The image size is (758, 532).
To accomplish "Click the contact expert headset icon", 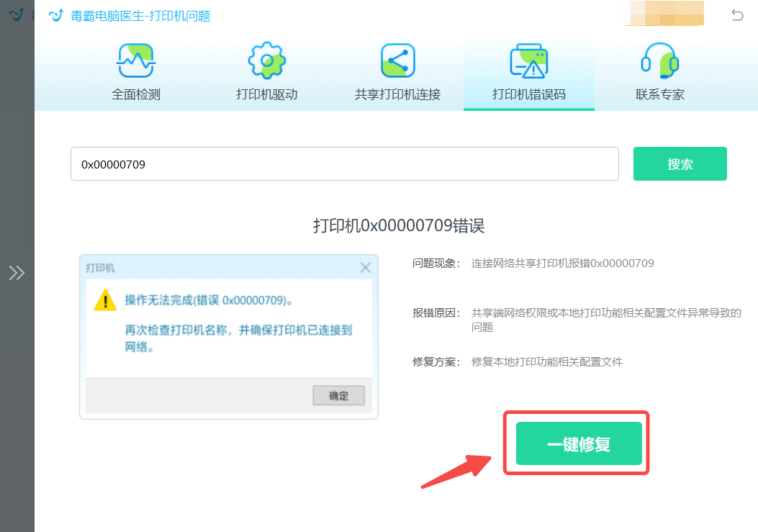I will click(x=660, y=60).
